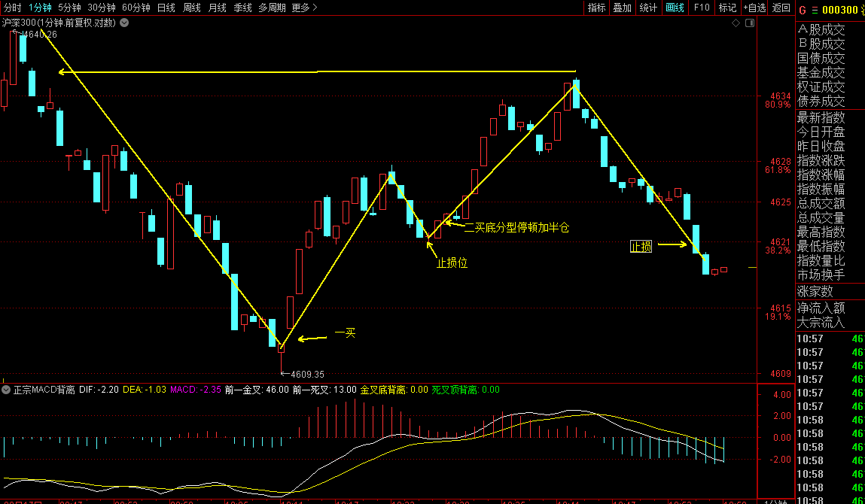Toggle the 叠加 overlay option
The image size is (865, 504).
coord(622,8)
